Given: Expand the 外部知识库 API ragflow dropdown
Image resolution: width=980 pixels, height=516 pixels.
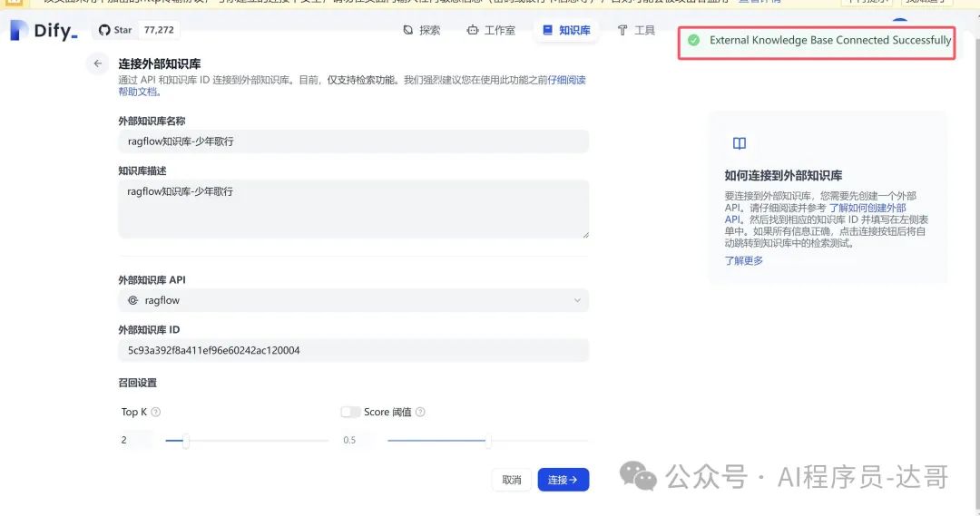Looking at the screenshot, I should click(x=353, y=300).
